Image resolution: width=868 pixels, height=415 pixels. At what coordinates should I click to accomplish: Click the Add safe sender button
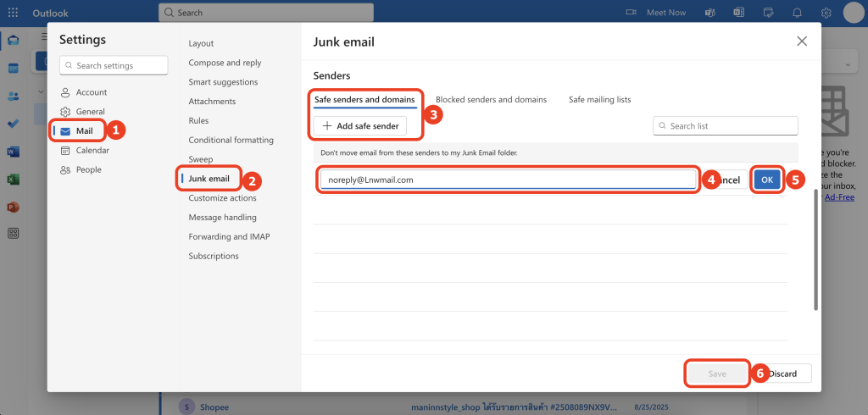click(x=360, y=126)
